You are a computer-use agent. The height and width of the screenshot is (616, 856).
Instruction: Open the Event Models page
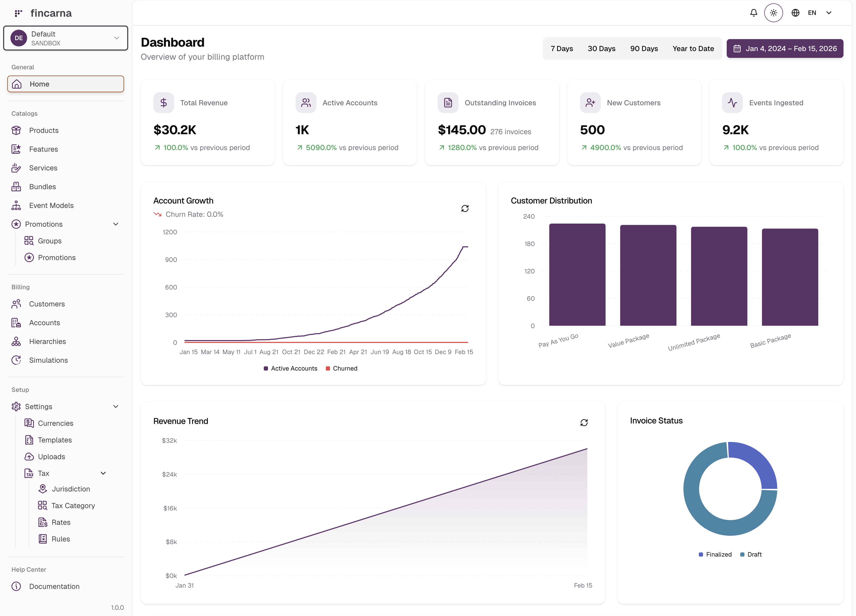tap(51, 205)
